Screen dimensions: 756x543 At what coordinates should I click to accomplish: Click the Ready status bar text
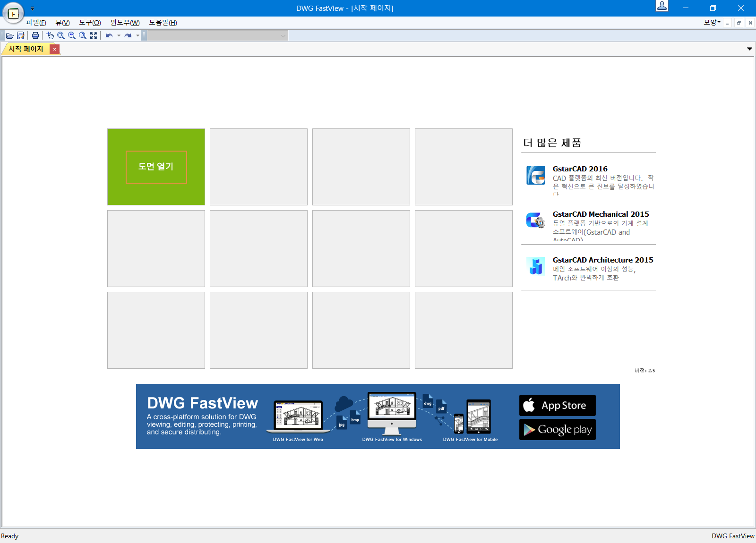click(x=9, y=536)
